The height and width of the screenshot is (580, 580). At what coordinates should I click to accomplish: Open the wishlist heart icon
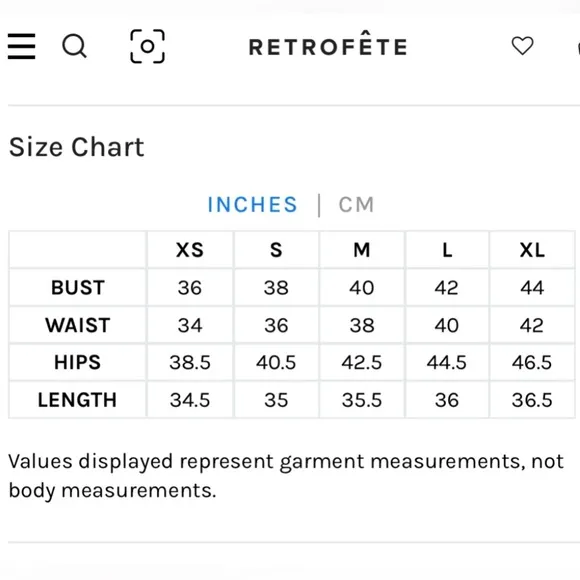(522, 46)
